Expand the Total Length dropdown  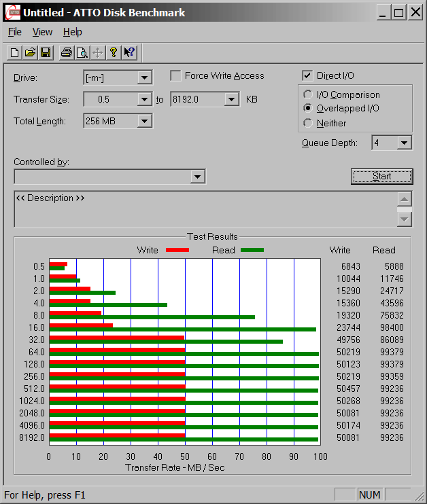pos(144,122)
